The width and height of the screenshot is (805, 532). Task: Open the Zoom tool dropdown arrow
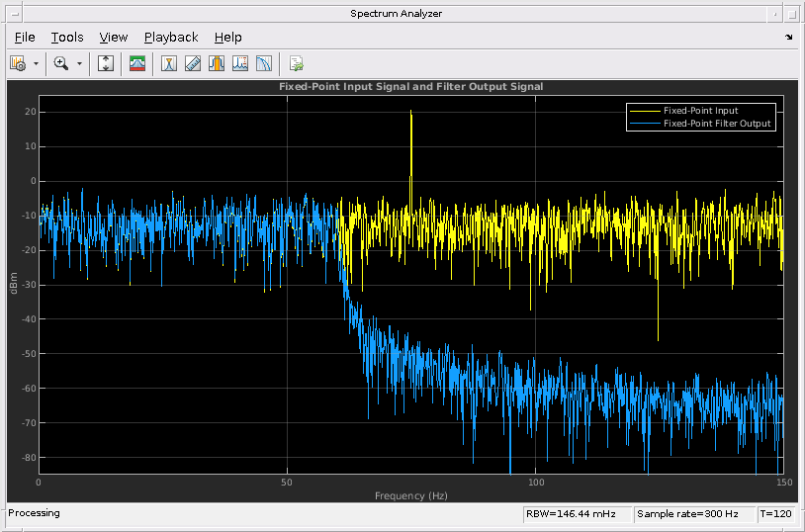pyautogui.click(x=79, y=63)
